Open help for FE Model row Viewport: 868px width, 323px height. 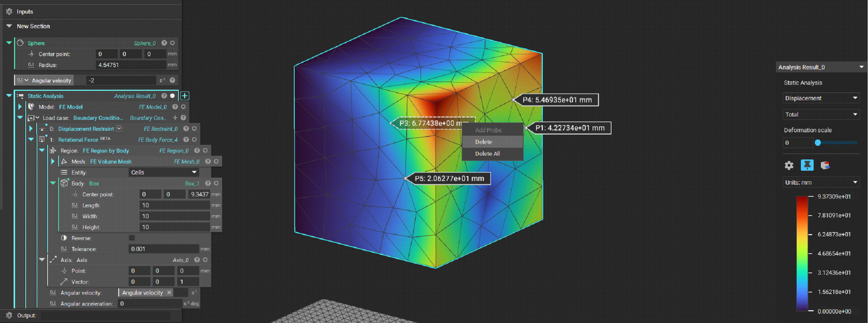click(x=175, y=107)
